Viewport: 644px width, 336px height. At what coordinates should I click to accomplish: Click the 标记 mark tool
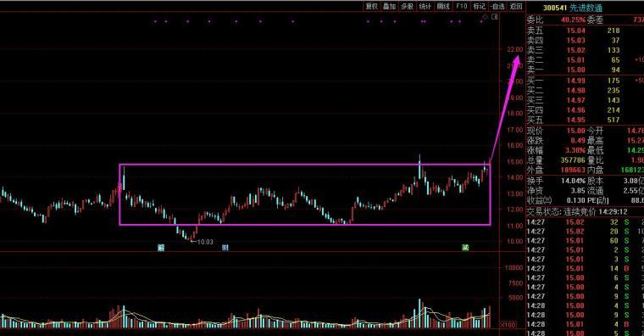click(x=480, y=6)
